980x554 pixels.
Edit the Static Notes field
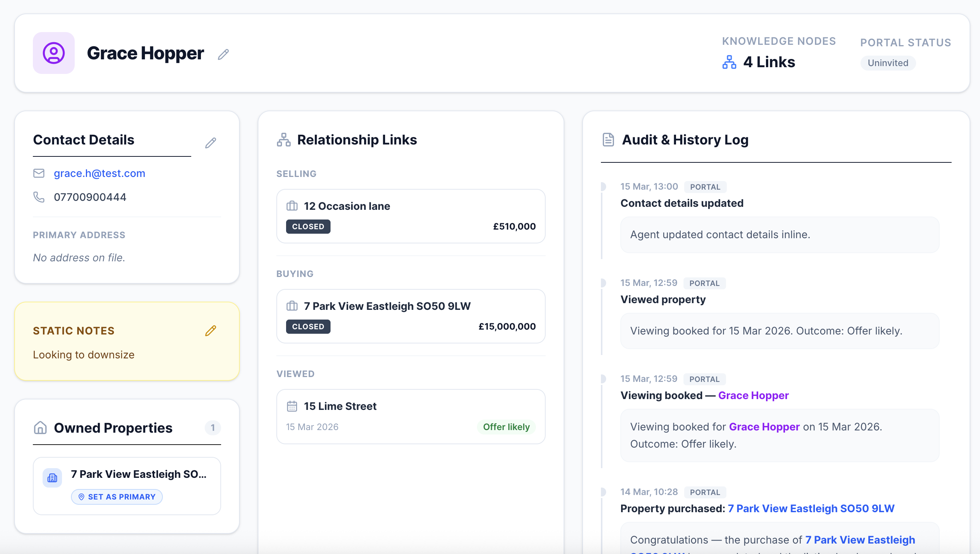coord(211,331)
